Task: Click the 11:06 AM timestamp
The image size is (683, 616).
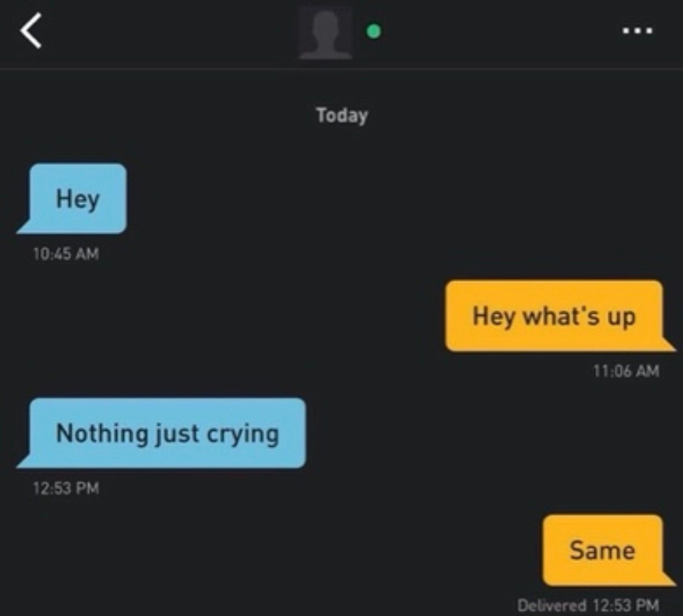Action: pyautogui.click(x=626, y=371)
